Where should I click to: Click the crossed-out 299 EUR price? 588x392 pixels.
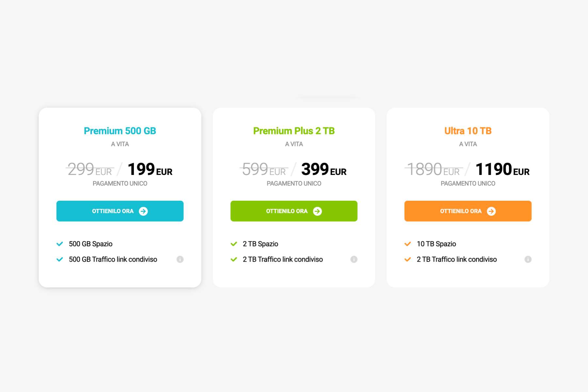pos(90,169)
